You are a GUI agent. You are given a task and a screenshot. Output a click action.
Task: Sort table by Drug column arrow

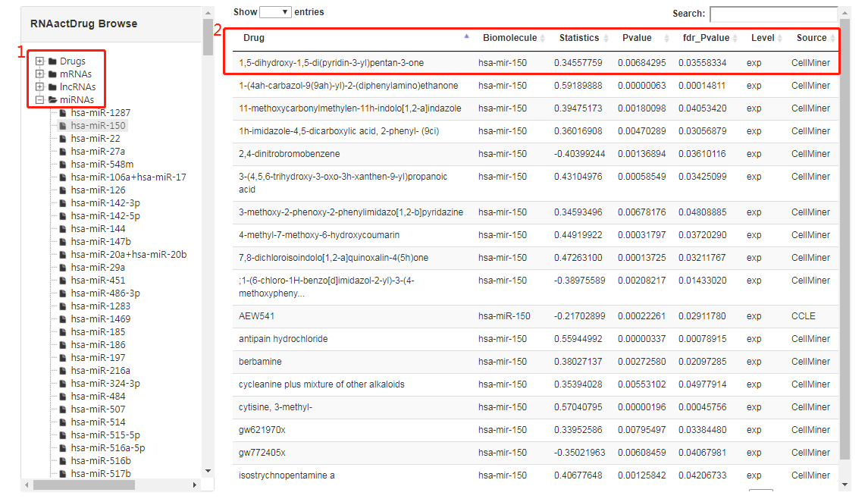point(466,36)
